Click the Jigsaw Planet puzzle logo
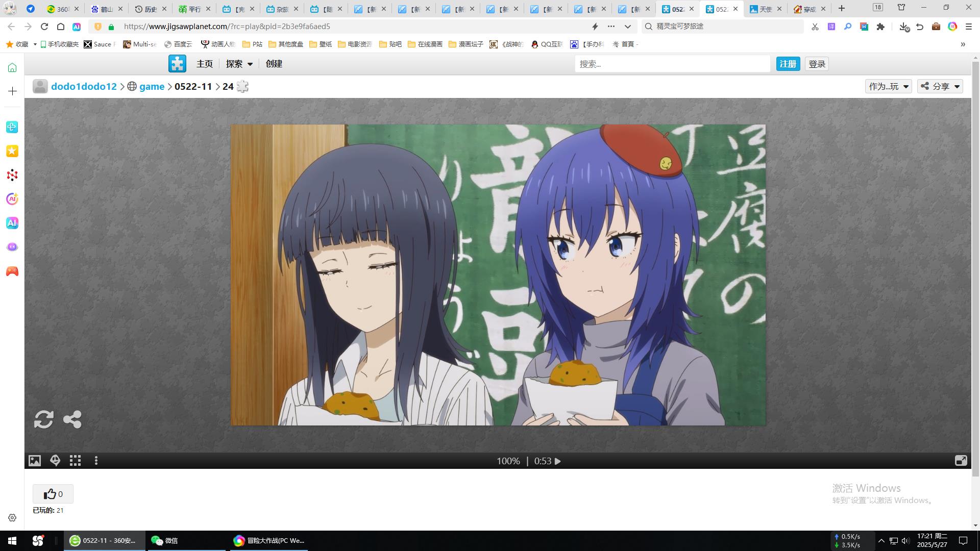The width and height of the screenshot is (980, 551). pos(177,64)
